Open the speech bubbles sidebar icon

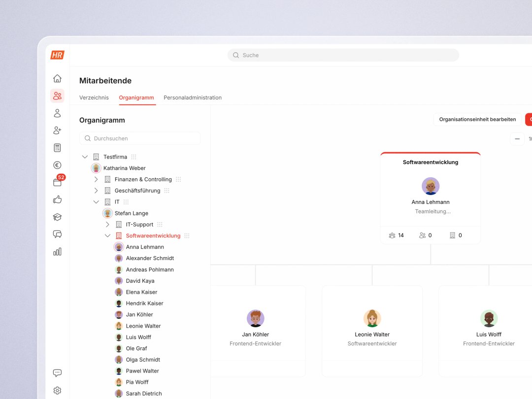57,234
